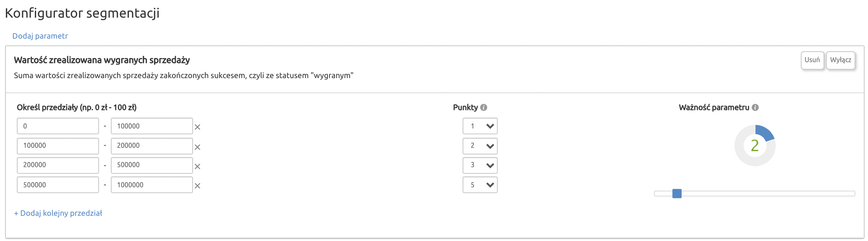The height and width of the screenshot is (241, 868).
Task: Remove the 100000 - 200000 range row
Action: 197,147
